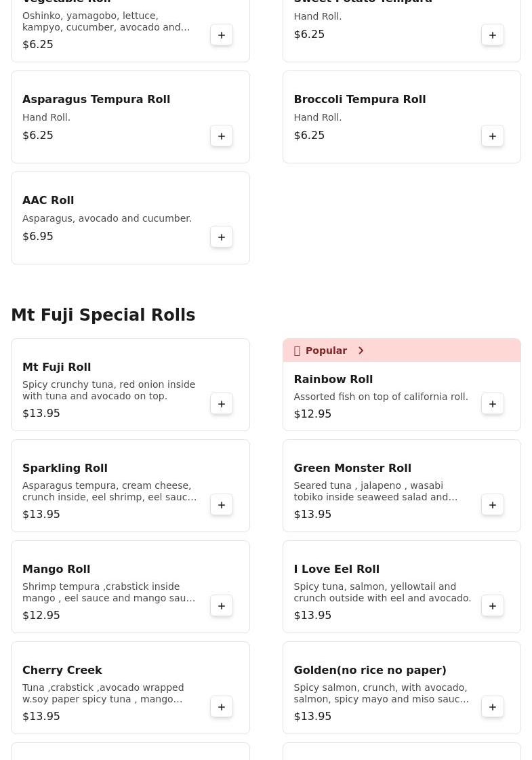Screen dimensions: 532x760
Task: Add AAC Roll with plus icon
Action: (x=222, y=237)
